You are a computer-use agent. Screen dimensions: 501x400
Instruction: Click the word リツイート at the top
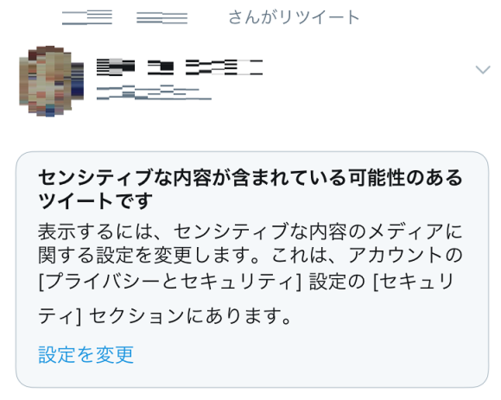coord(320,17)
